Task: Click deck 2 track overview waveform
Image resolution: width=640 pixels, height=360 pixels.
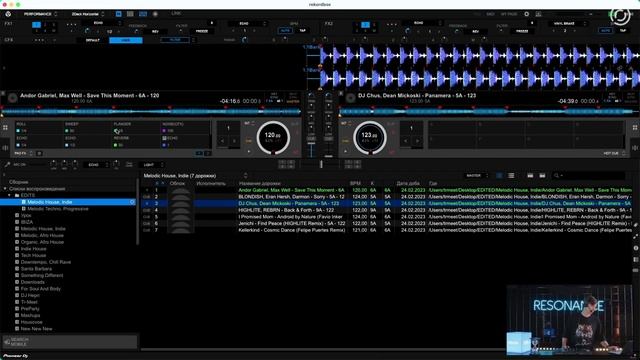Action: click(489, 111)
